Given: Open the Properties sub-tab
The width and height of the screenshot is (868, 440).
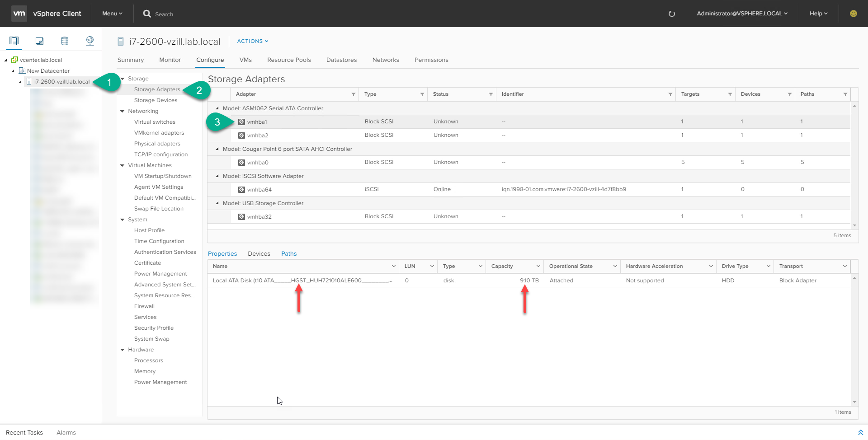Looking at the screenshot, I should click(222, 253).
